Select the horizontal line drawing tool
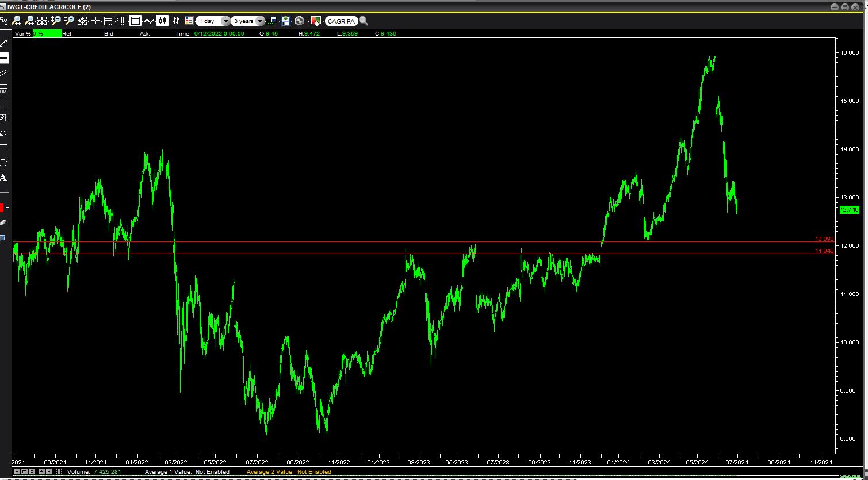The width and height of the screenshot is (868, 480). click(x=3, y=58)
